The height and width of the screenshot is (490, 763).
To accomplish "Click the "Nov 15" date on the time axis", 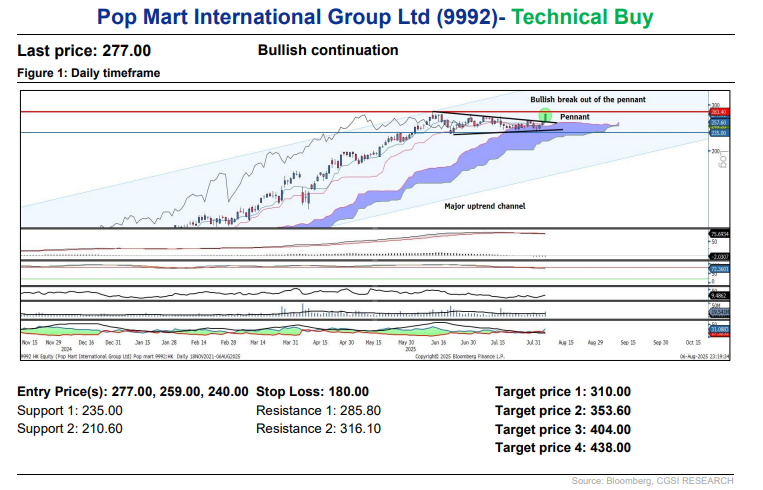I will (29, 343).
